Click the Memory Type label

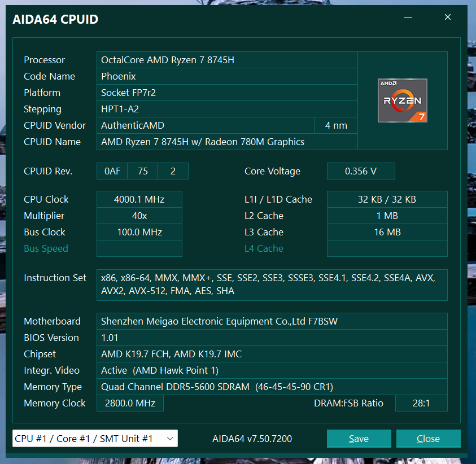[53, 387]
